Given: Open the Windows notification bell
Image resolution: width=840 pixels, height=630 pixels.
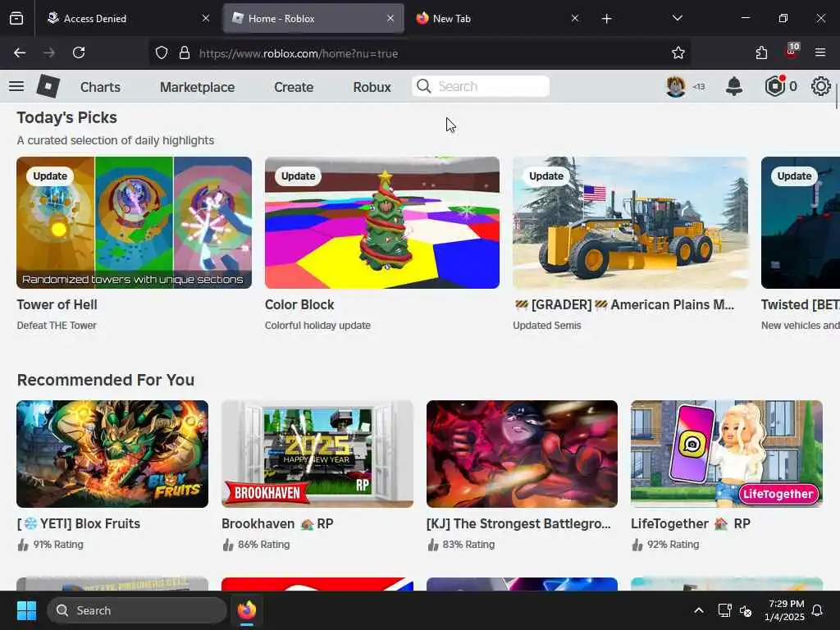Looking at the screenshot, I should click(x=818, y=610).
